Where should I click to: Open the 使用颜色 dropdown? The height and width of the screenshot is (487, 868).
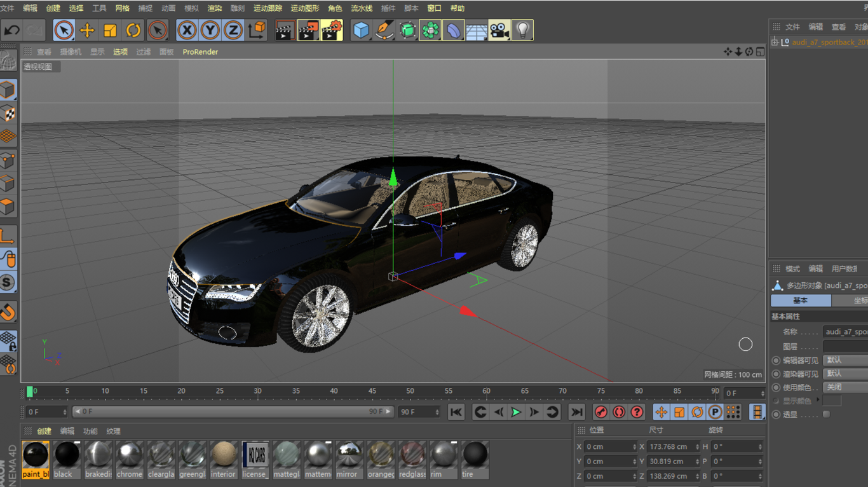[846, 387]
